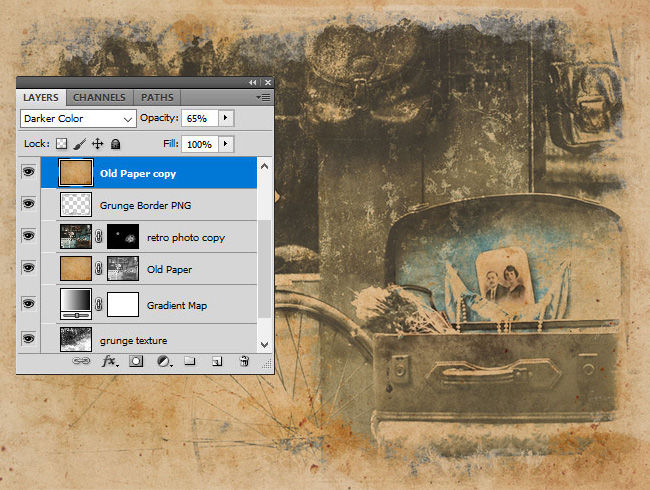
Task: Hide the Old Paper copy layer
Action: (28, 172)
